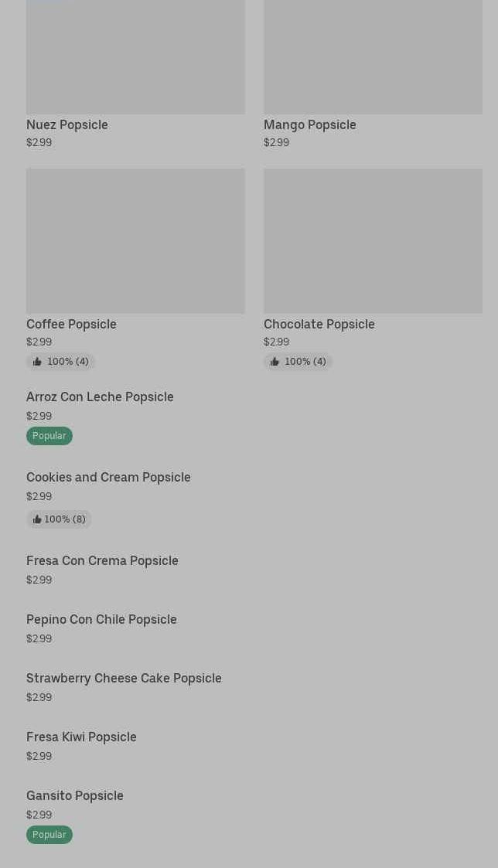
Task: Click Popular badge under Gansito Popsicle
Action: point(49,835)
